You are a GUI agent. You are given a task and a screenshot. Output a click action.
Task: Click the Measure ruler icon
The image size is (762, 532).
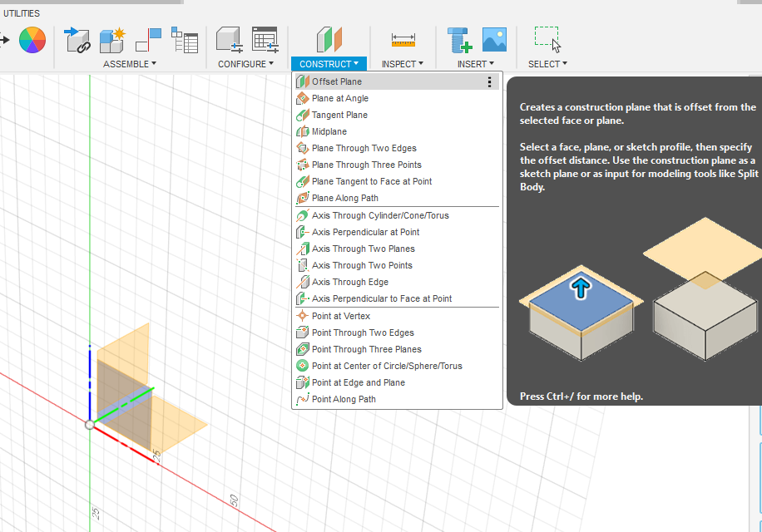tap(403, 39)
